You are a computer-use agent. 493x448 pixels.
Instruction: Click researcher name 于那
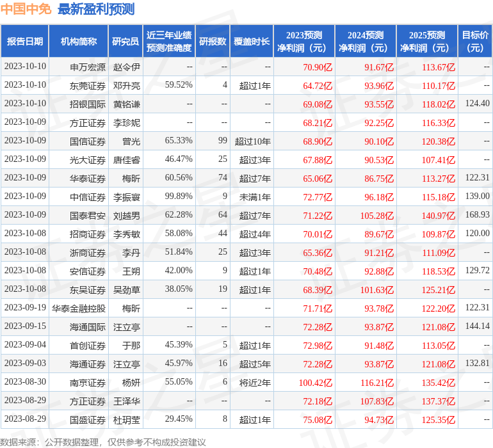pyautogui.click(x=131, y=345)
